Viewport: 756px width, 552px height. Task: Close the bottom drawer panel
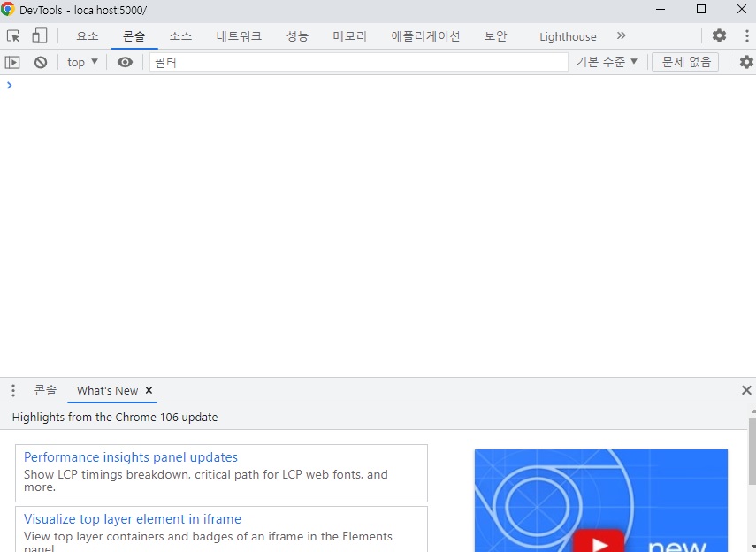[x=746, y=390]
